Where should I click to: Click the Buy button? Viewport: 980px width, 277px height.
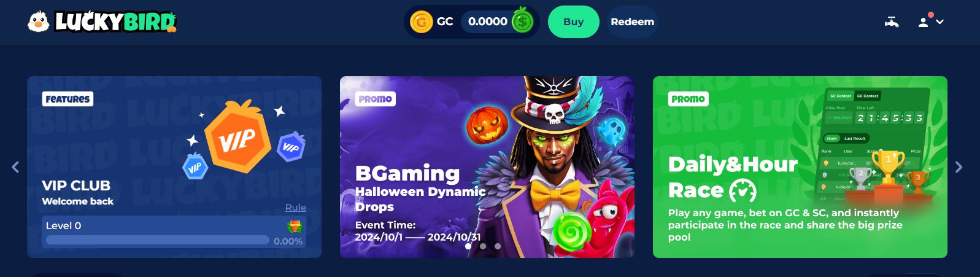tap(573, 22)
